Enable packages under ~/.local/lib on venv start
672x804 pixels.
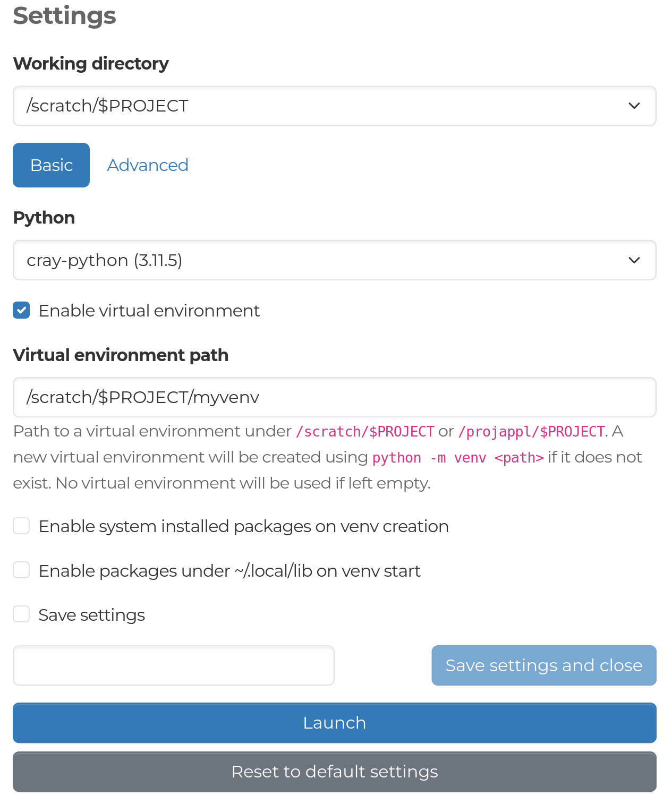[21, 570]
